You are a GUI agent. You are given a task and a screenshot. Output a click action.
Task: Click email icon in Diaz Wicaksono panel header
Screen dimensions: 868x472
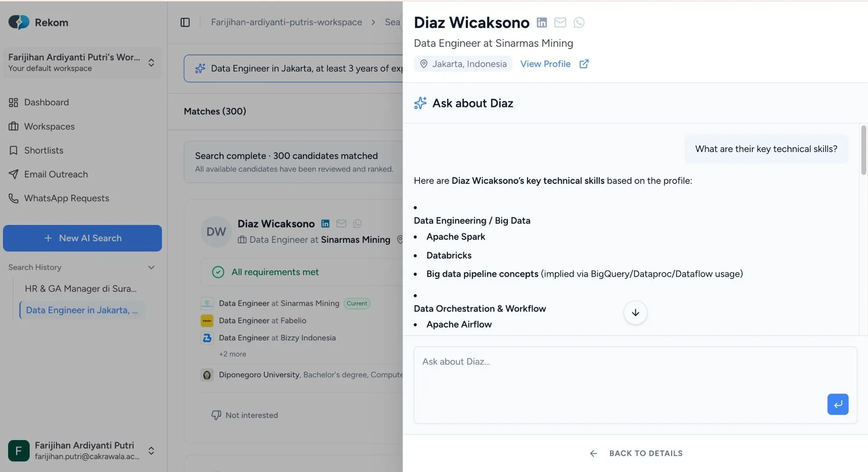[560, 22]
